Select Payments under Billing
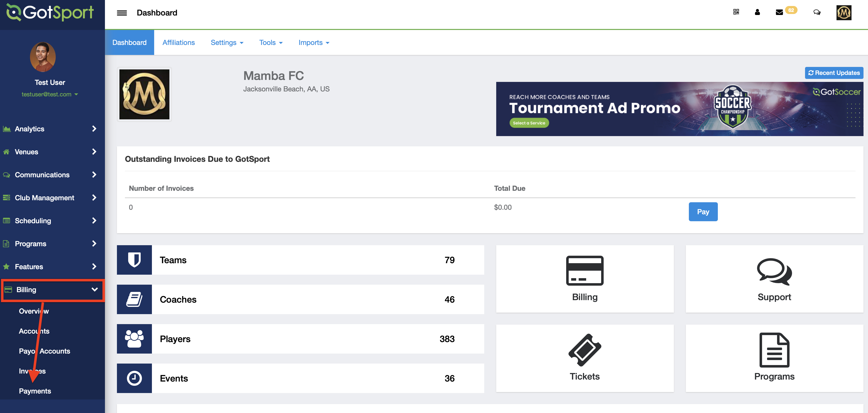This screenshot has width=868, height=413. [35, 391]
